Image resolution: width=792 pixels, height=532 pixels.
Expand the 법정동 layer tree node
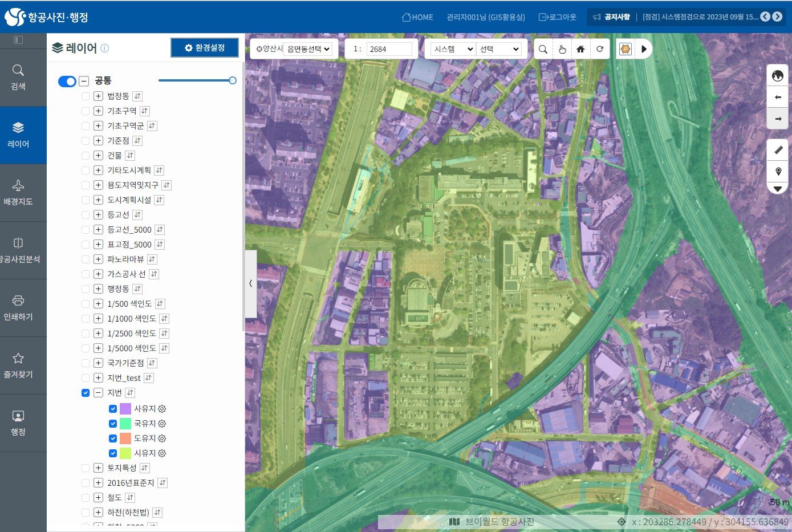point(98,96)
